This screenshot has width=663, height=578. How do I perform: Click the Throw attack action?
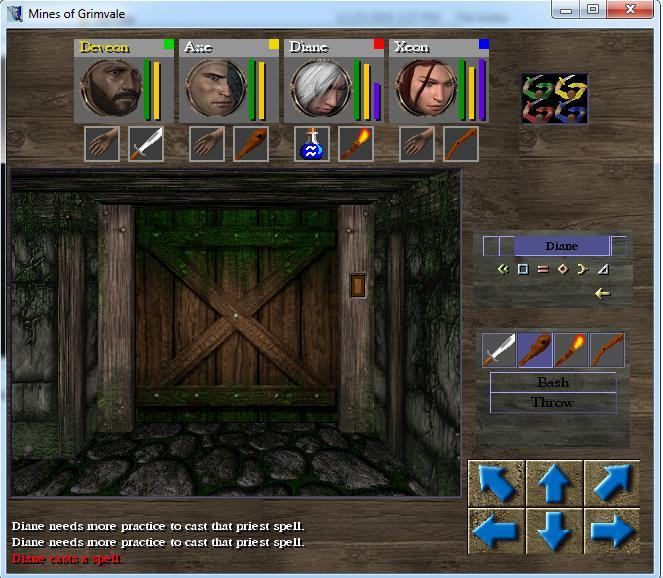553,403
